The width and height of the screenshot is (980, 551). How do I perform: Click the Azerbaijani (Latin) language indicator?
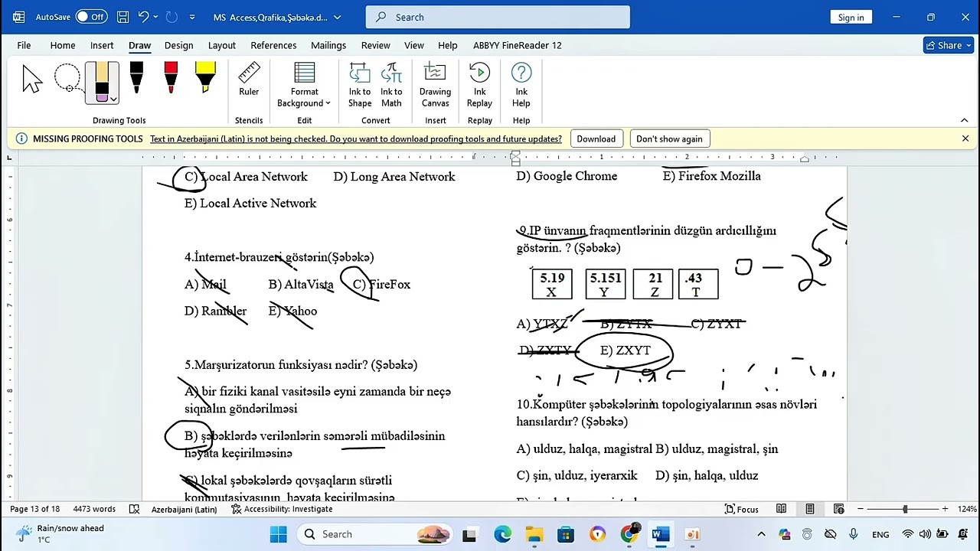(x=184, y=509)
